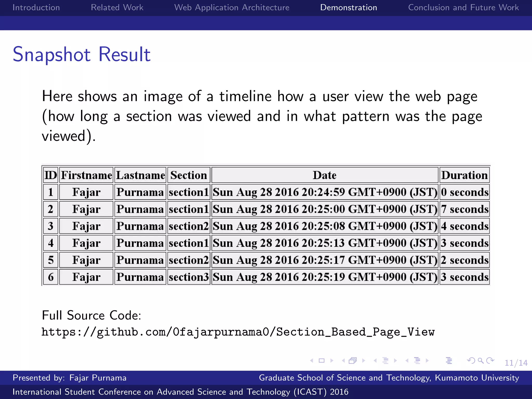This screenshot has width=532, height=399.
Task: Go to next section arrow
Action: click(427, 361)
